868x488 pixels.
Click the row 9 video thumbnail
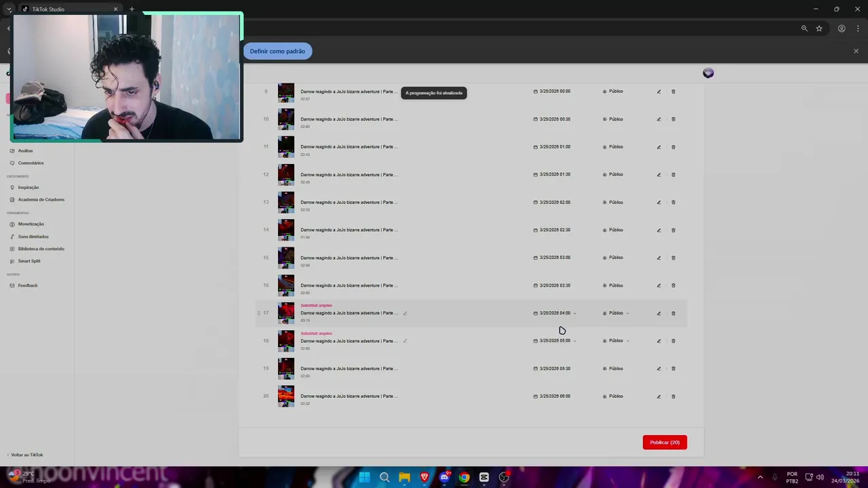286,93
